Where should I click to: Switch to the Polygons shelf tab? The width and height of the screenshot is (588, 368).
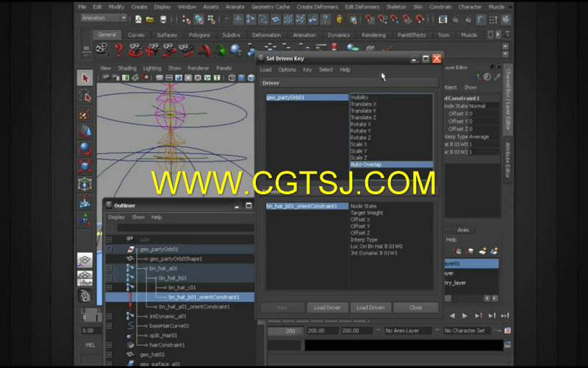(199, 35)
